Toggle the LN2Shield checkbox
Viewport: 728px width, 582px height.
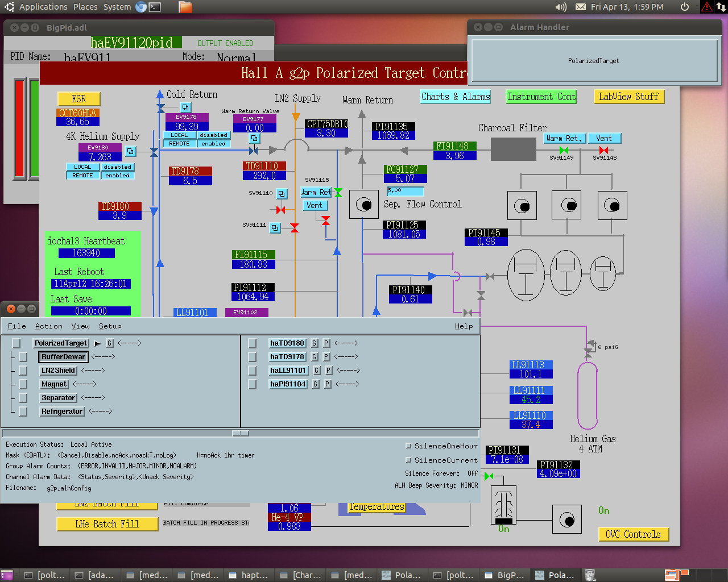coord(23,371)
